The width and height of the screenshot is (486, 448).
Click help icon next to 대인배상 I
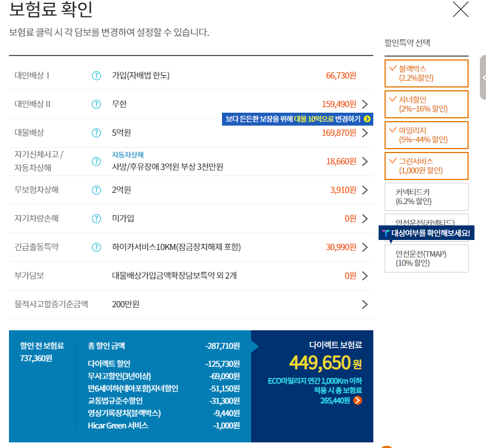click(x=96, y=76)
